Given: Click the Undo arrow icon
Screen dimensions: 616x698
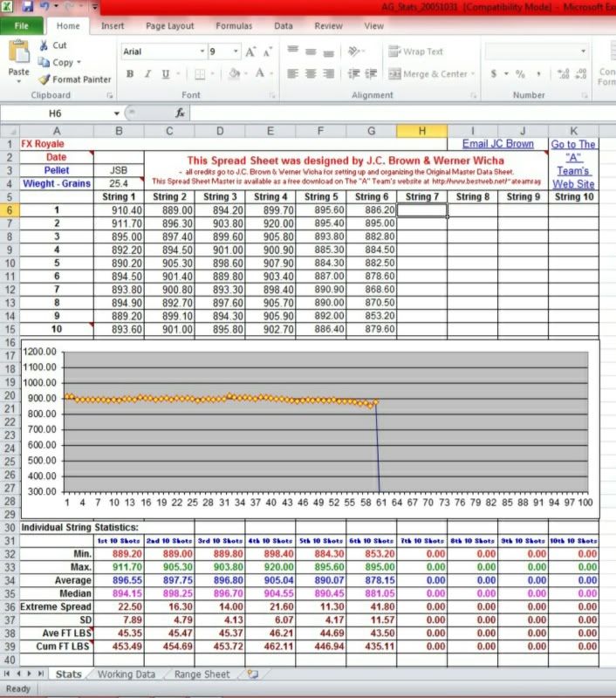Looking at the screenshot, I should (44, 6).
